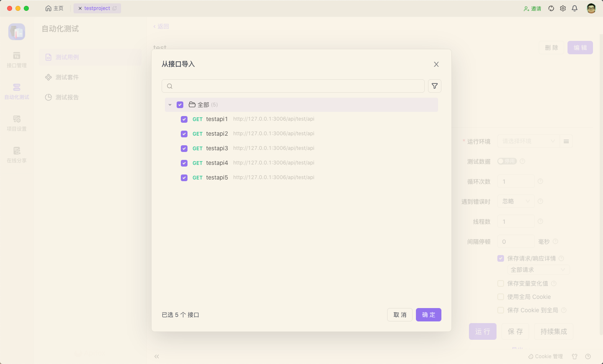Open 项目设置 in the sidebar
Image resolution: width=603 pixels, height=364 pixels.
coord(17,123)
